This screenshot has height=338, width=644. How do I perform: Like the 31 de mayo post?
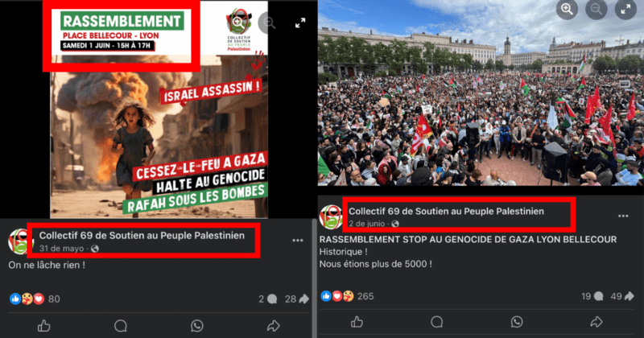(44, 326)
